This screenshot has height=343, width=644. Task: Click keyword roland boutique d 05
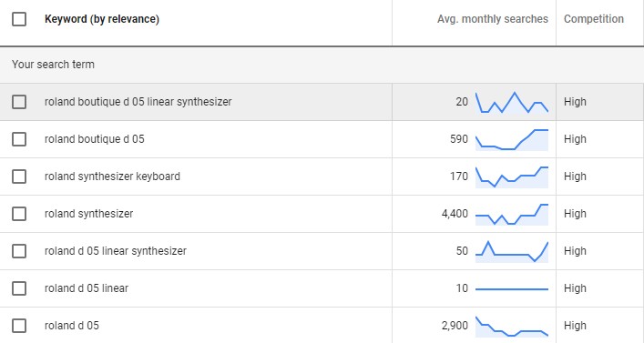point(95,139)
